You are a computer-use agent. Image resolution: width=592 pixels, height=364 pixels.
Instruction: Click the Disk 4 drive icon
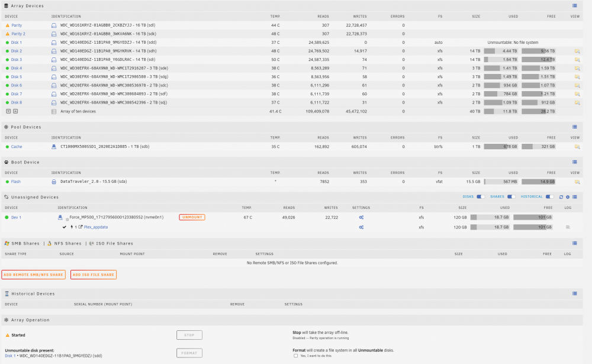[x=54, y=68]
